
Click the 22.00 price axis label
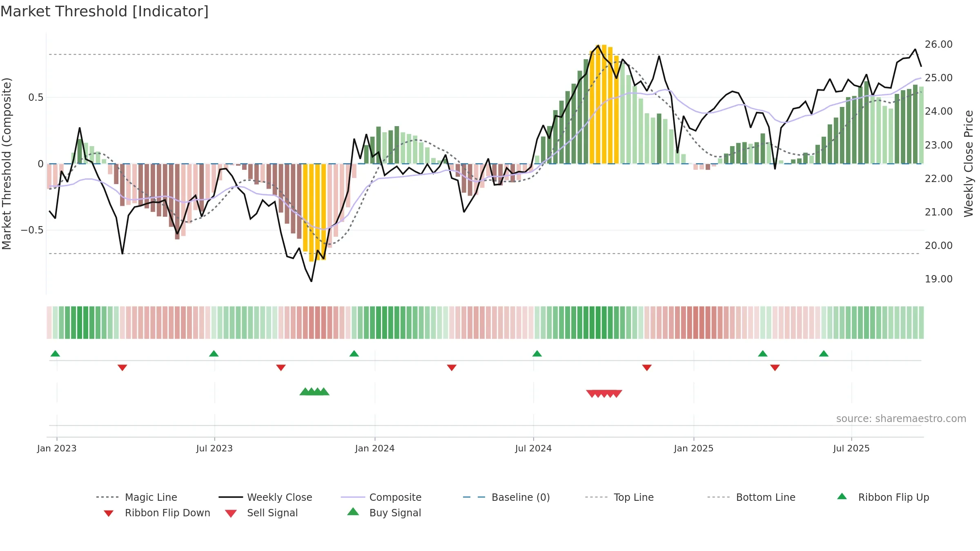939,178
